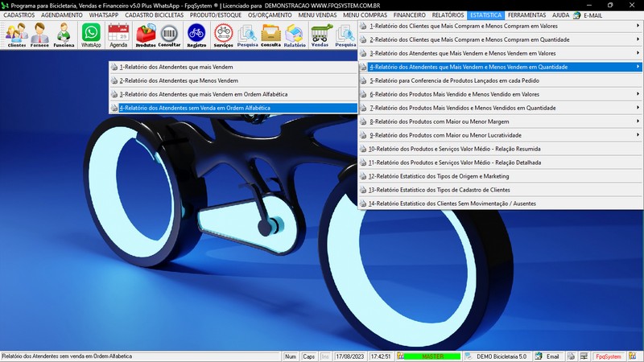Open the Clientes toolbar icon
The width and height of the screenshot is (644, 362).
click(16, 35)
